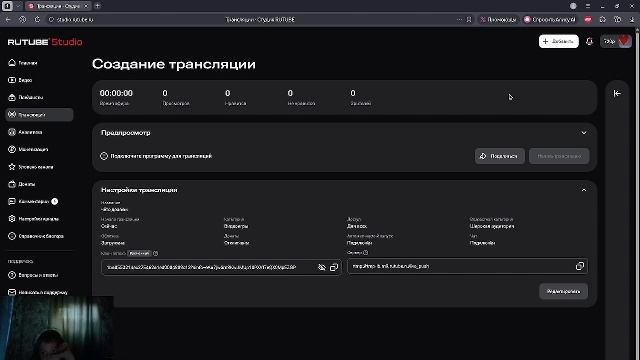Click the Комментарии speech-bubble icon
The height and width of the screenshot is (360, 640).
point(12,201)
